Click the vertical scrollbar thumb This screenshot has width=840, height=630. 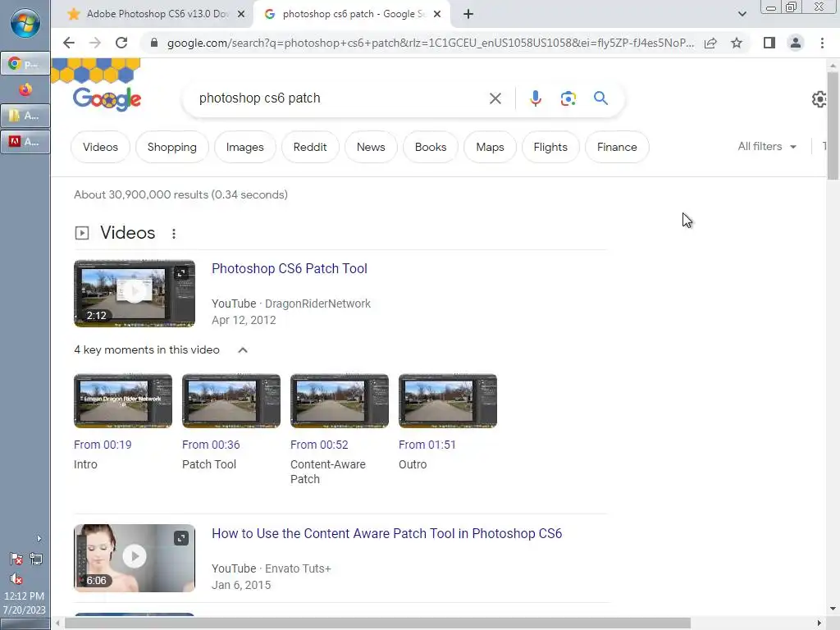coord(833,126)
